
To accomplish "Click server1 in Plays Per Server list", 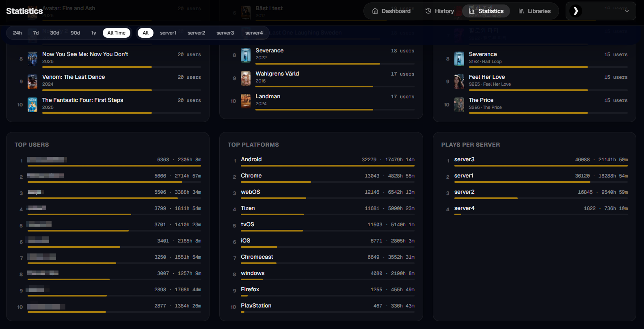I will point(534,177).
